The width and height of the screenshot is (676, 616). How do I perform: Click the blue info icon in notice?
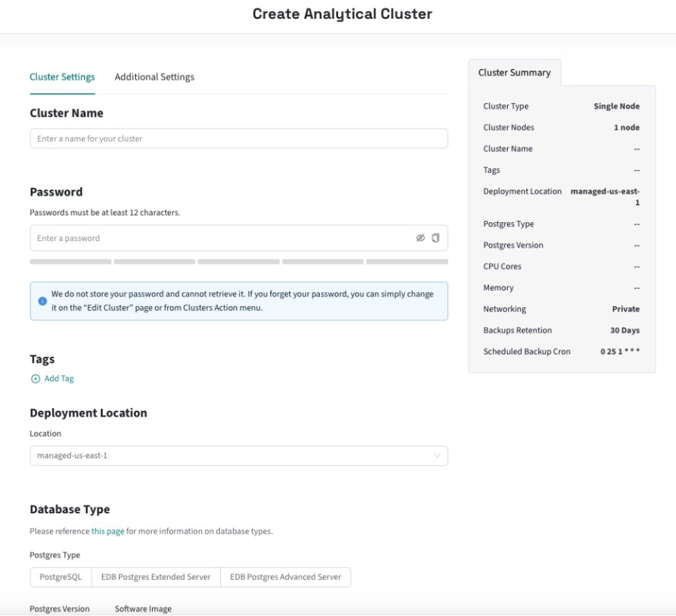[43, 301]
